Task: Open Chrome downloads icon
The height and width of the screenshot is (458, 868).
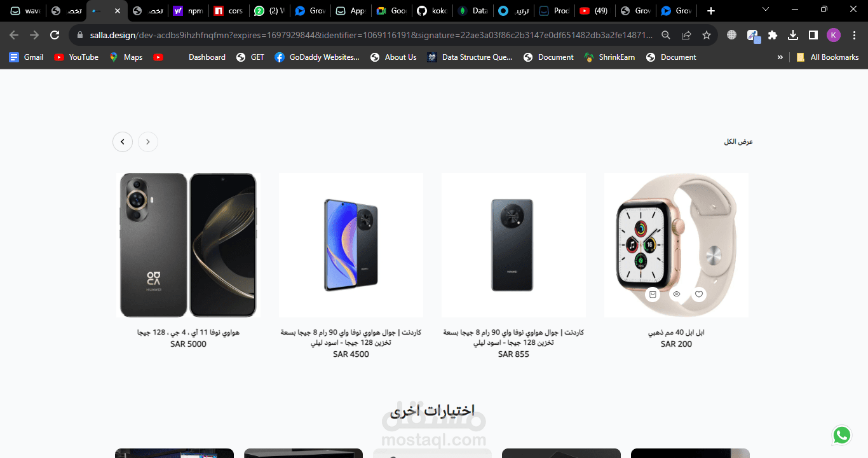Action: [793, 35]
